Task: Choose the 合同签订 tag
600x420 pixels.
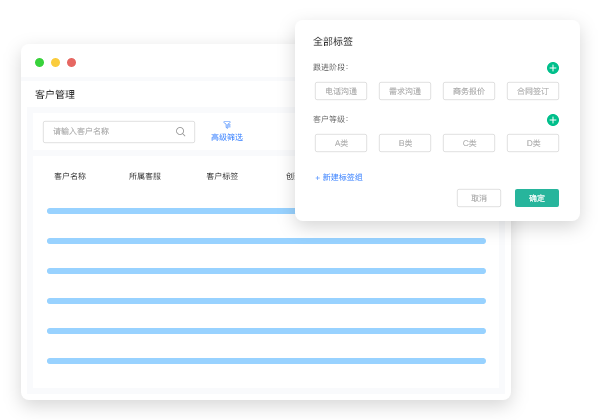Action: tap(533, 91)
